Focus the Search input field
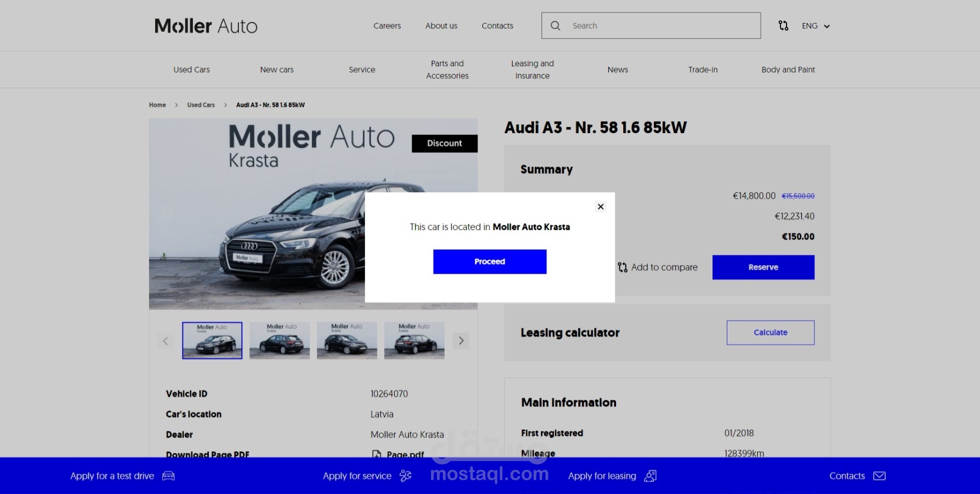The width and height of the screenshot is (980, 494). pos(651,26)
